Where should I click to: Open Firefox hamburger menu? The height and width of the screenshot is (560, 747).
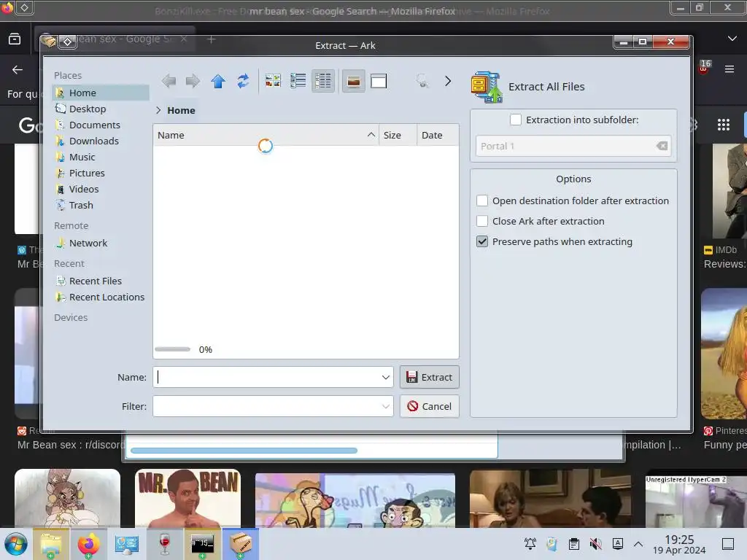tap(729, 69)
